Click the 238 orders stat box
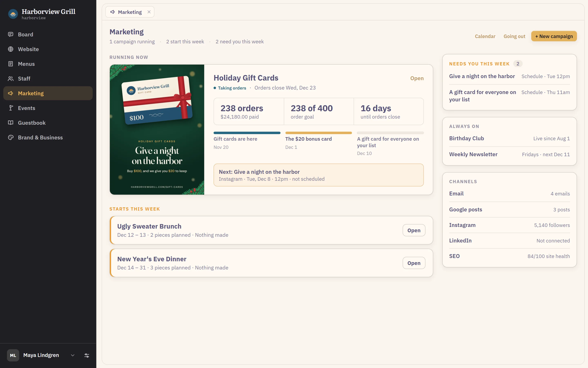 point(249,111)
